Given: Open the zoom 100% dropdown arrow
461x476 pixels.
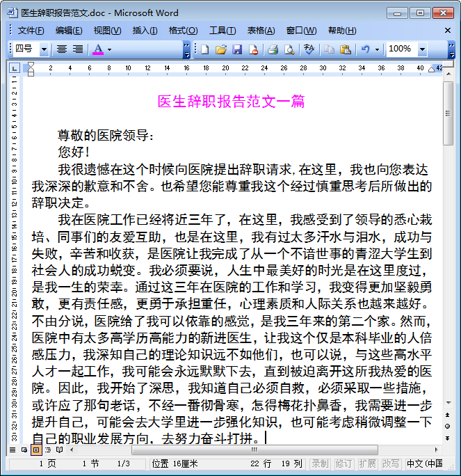Looking at the screenshot, I should click(423, 49).
